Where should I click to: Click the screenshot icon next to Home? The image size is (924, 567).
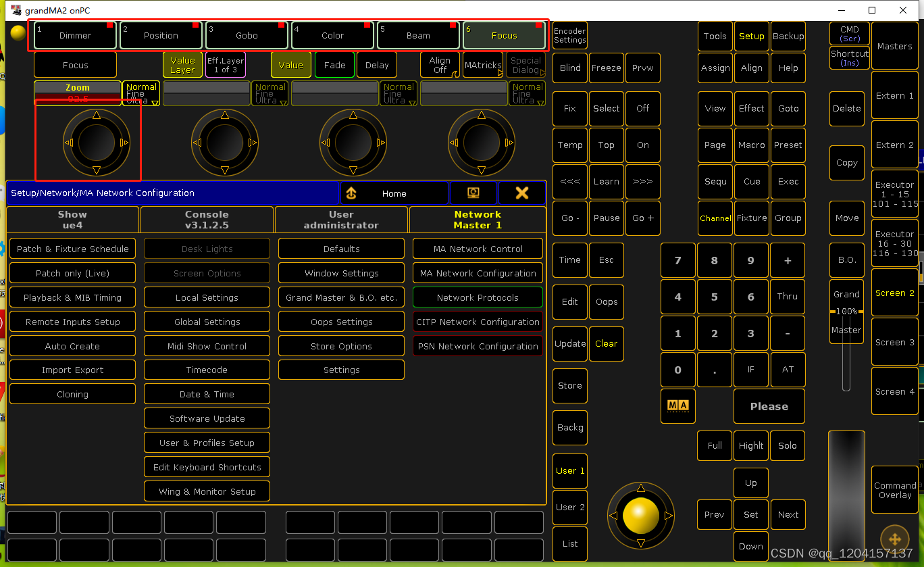tap(473, 193)
